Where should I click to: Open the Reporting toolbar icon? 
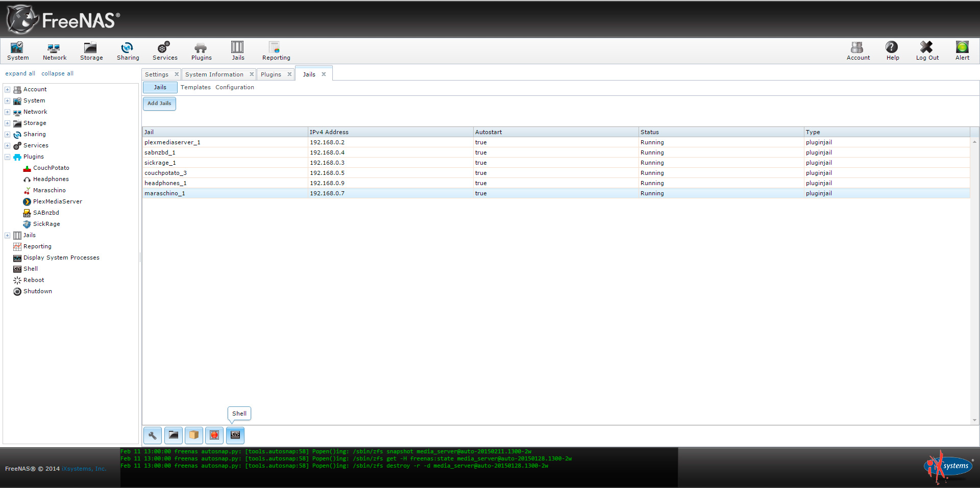click(x=276, y=51)
